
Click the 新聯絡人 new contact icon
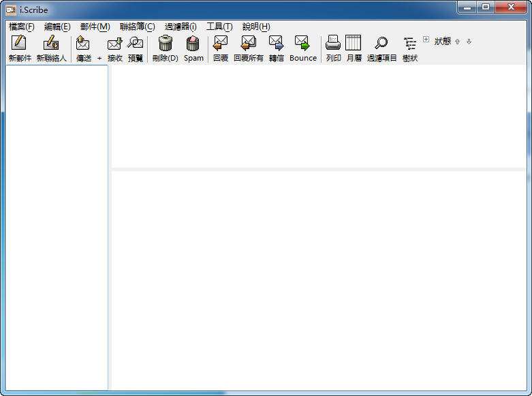51,43
